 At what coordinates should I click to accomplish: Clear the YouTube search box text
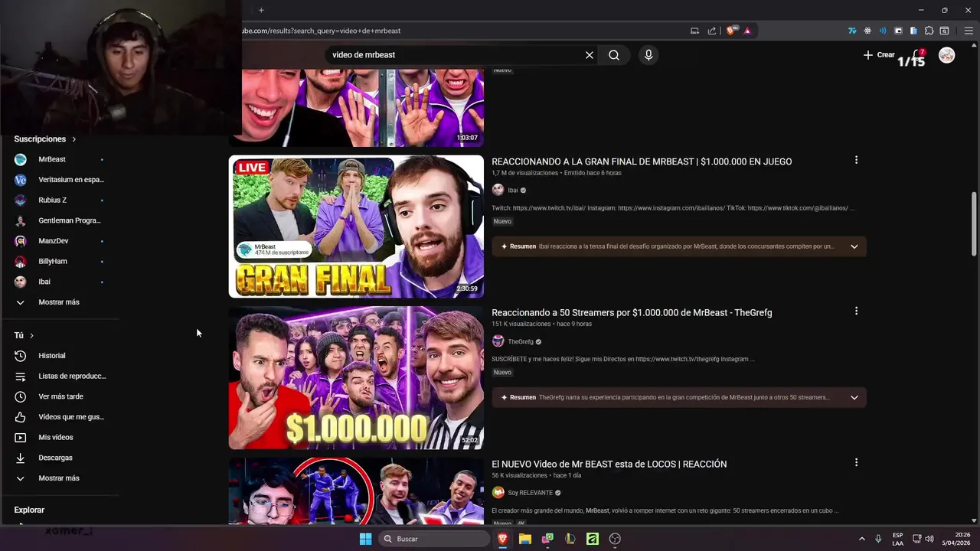[x=590, y=55]
